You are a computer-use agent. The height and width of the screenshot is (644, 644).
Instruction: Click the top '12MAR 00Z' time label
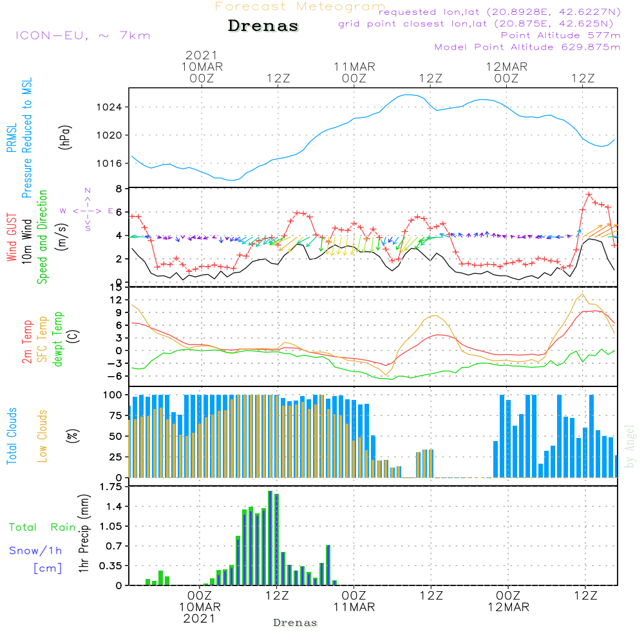[507, 72]
